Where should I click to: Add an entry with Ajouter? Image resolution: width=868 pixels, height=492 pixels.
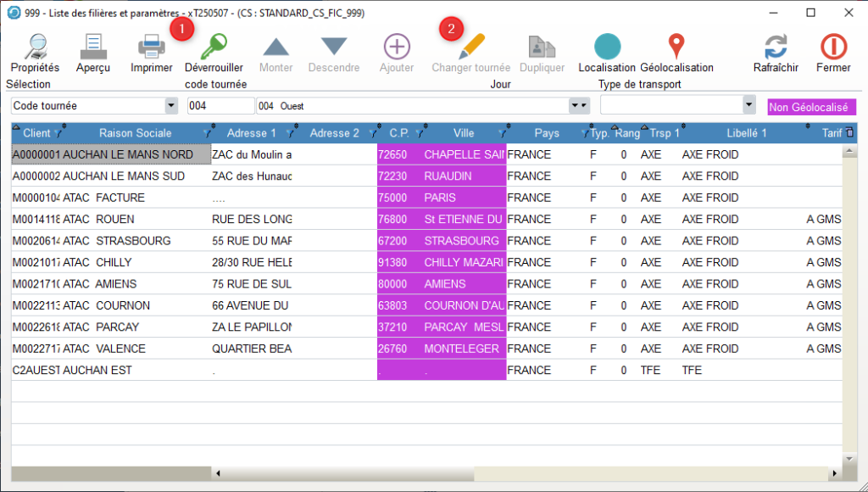pyautogui.click(x=396, y=51)
